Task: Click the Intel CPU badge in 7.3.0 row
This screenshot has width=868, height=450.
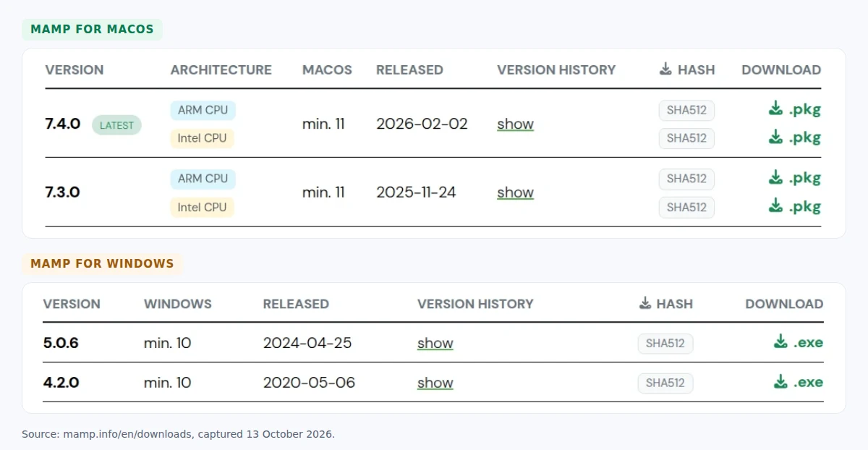Action: 203,207
